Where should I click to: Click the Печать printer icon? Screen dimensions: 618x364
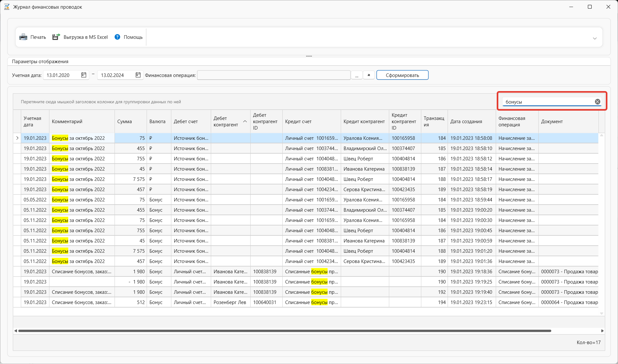point(23,37)
